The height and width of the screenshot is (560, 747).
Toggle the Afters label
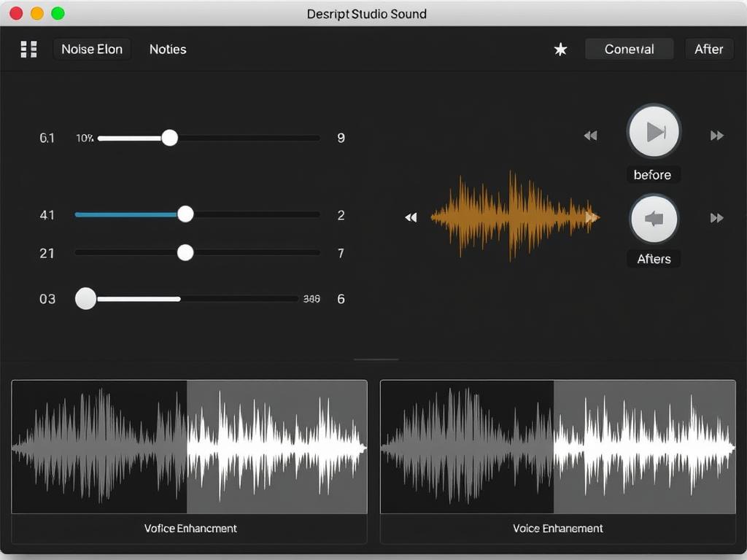[654, 259]
